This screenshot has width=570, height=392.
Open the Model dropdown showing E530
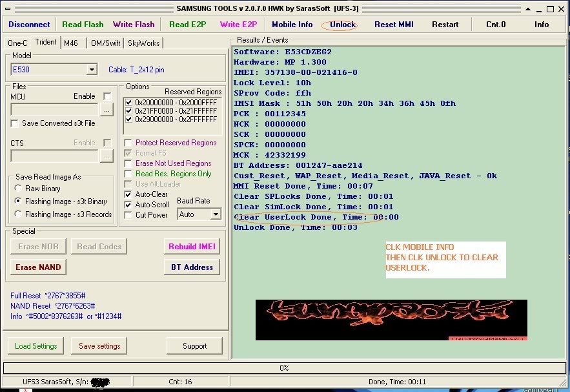[54, 70]
